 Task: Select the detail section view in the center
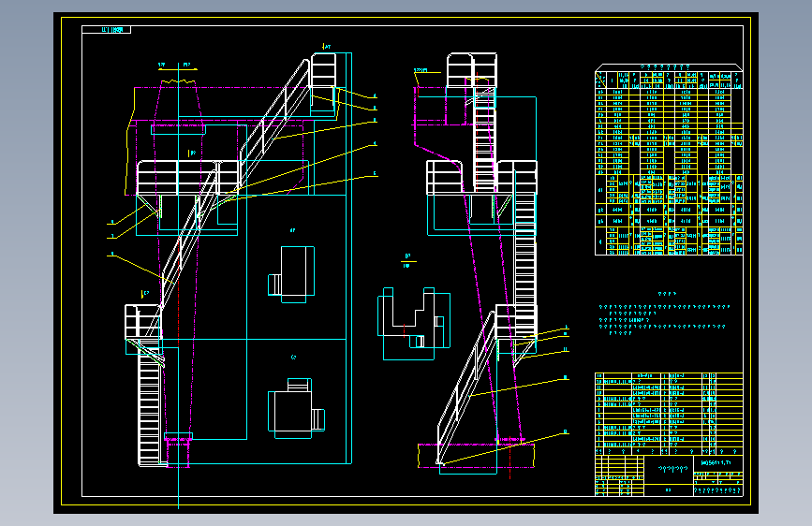tap(414, 324)
